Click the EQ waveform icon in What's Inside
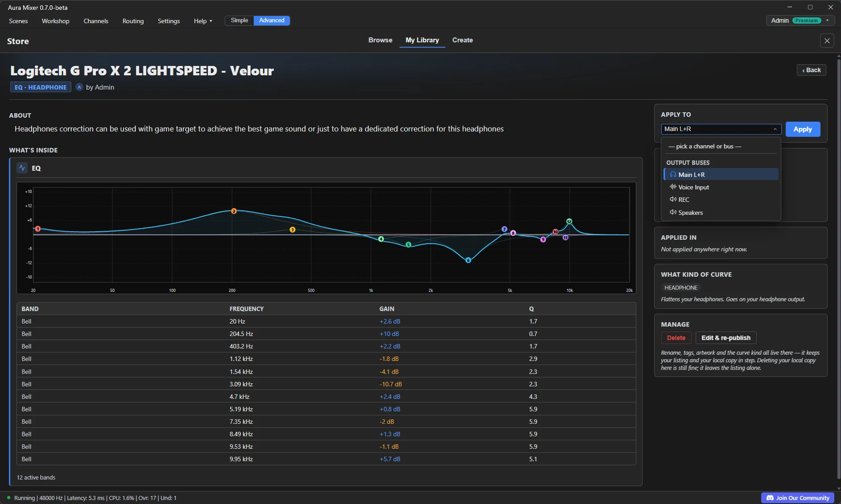The height and width of the screenshot is (504, 841). point(22,168)
